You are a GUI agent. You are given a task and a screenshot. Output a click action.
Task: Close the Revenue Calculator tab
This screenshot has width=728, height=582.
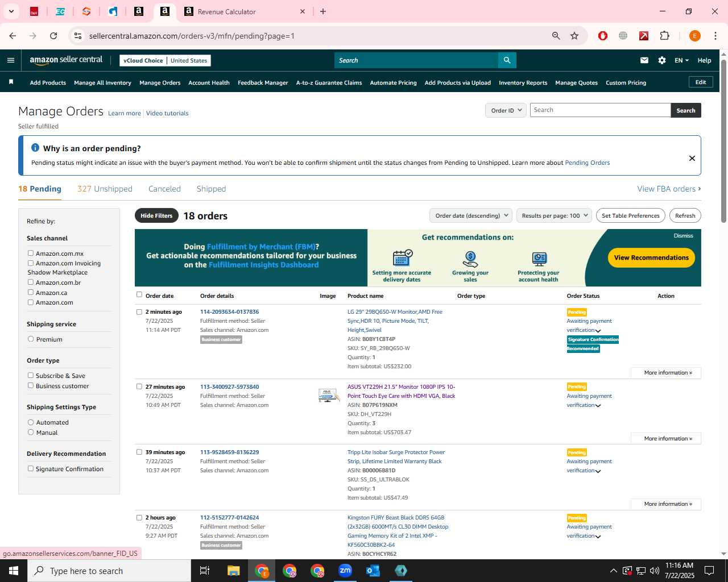pyautogui.click(x=303, y=11)
